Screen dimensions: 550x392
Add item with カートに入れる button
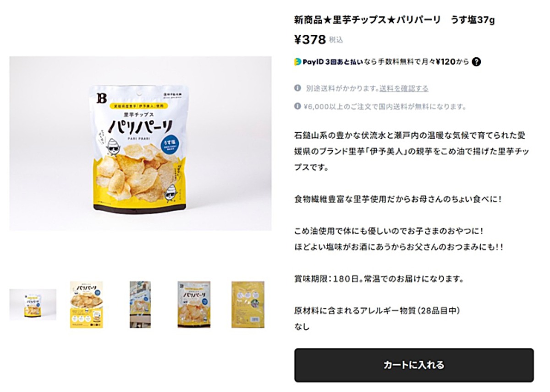pos(414,365)
